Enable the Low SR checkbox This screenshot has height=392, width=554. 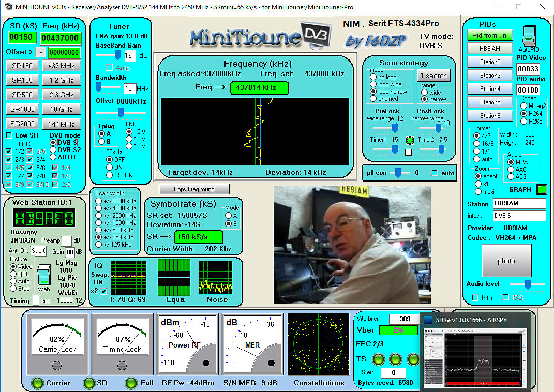9,135
